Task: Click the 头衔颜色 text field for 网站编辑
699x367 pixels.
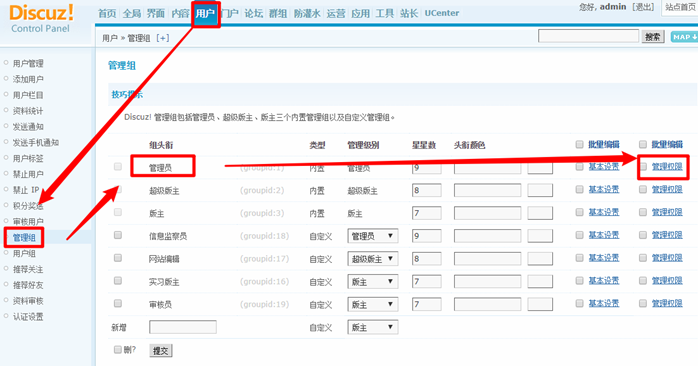Action: tap(487, 259)
